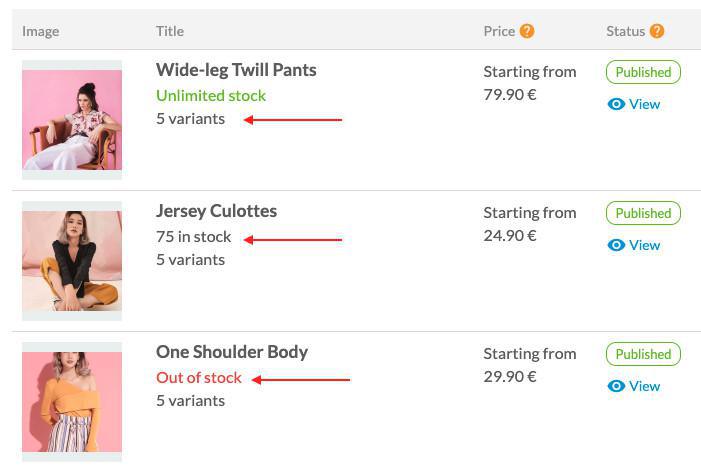Click eye icon for One Shoulder Body
Image resolution: width=701 pixels, height=470 pixels.
click(616, 386)
